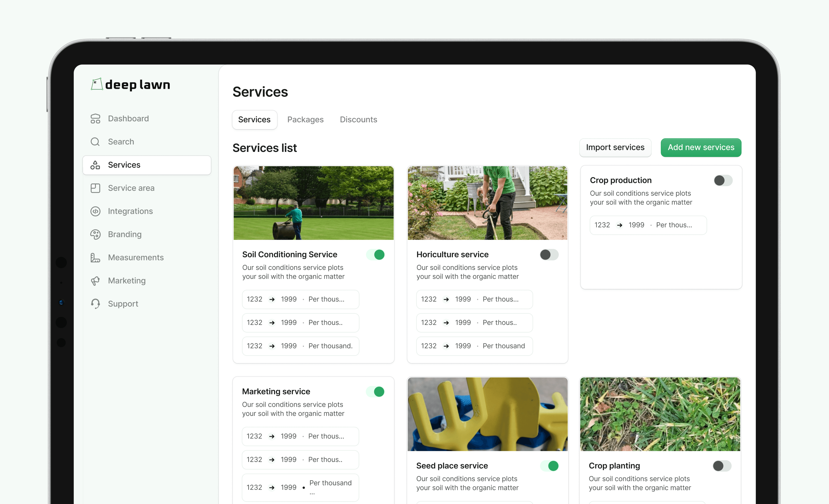The image size is (829, 504).
Task: Disable the Soil Conditioning Service toggle
Action: [375, 254]
